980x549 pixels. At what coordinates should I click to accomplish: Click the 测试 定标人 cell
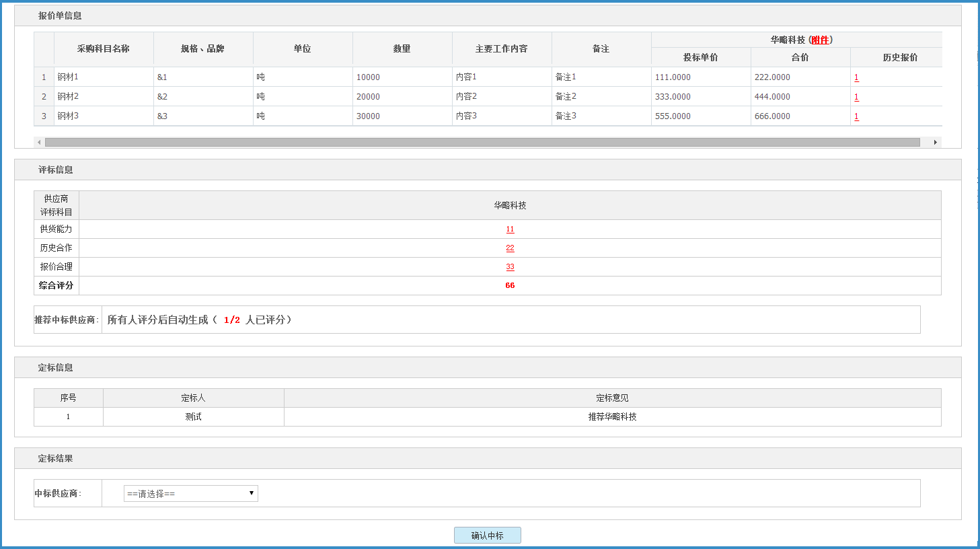coord(193,416)
